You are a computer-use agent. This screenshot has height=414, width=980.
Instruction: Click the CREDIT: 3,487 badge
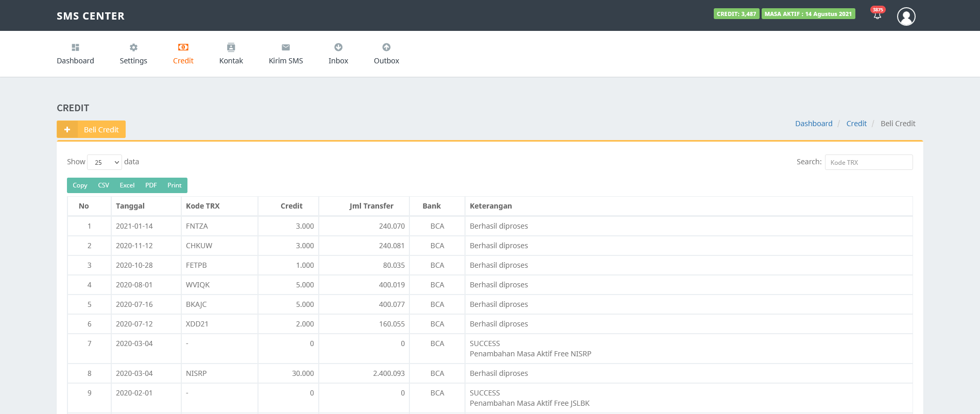736,14
